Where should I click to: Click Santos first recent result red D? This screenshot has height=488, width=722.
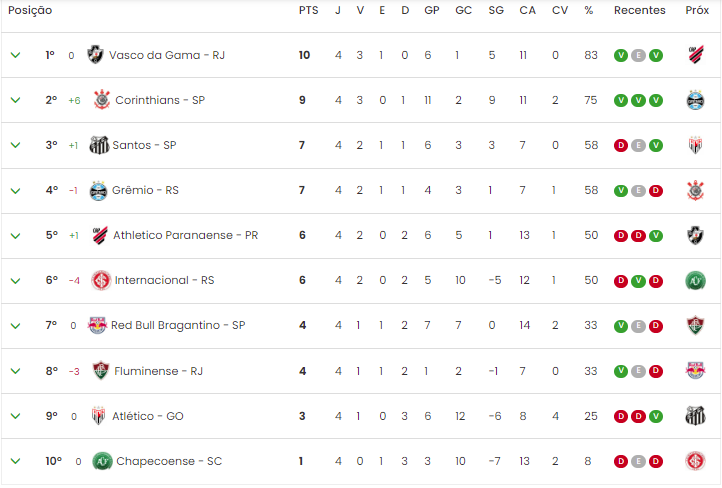(x=621, y=145)
